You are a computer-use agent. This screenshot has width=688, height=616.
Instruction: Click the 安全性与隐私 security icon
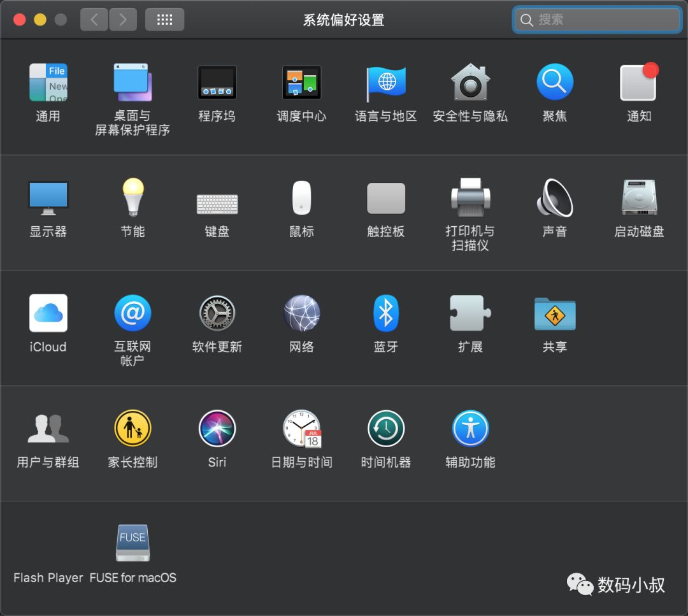(470, 83)
